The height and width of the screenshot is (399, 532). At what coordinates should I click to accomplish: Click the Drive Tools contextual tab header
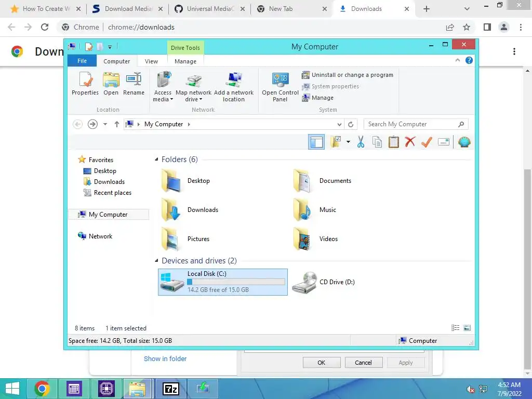(185, 47)
